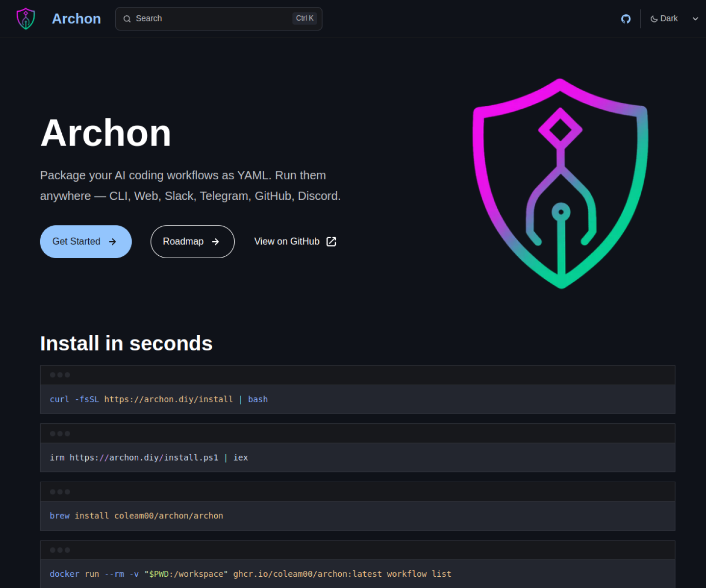
Task: Click the tagline about YAML workflows
Action: (x=190, y=186)
